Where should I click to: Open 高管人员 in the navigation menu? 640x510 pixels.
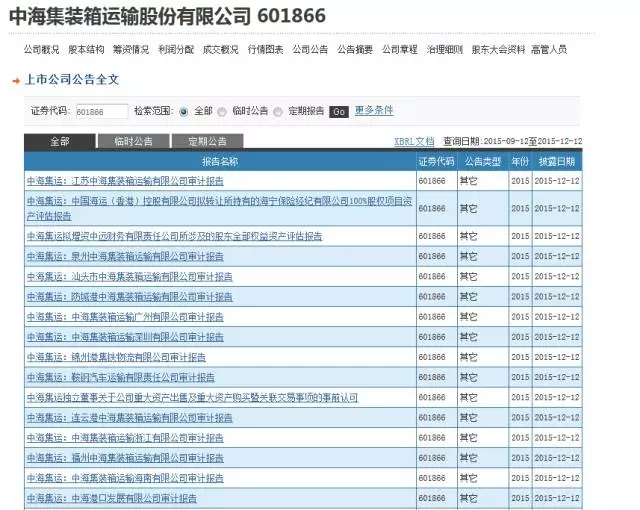pos(549,49)
